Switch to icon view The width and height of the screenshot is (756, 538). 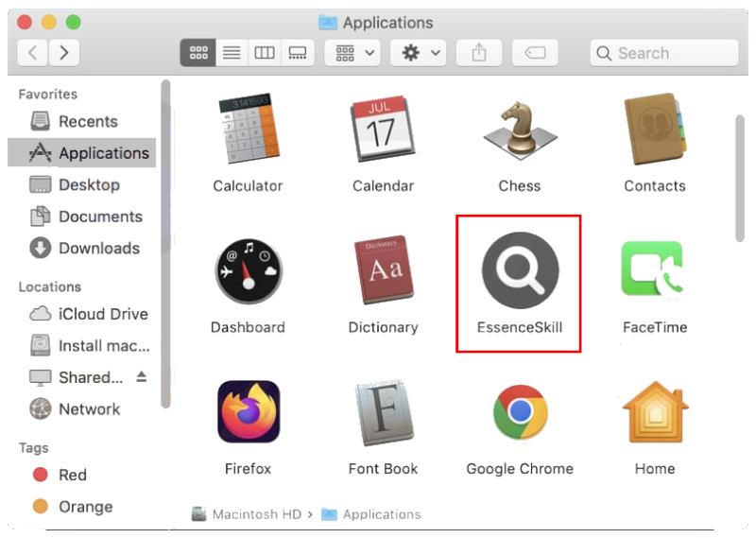point(198,53)
